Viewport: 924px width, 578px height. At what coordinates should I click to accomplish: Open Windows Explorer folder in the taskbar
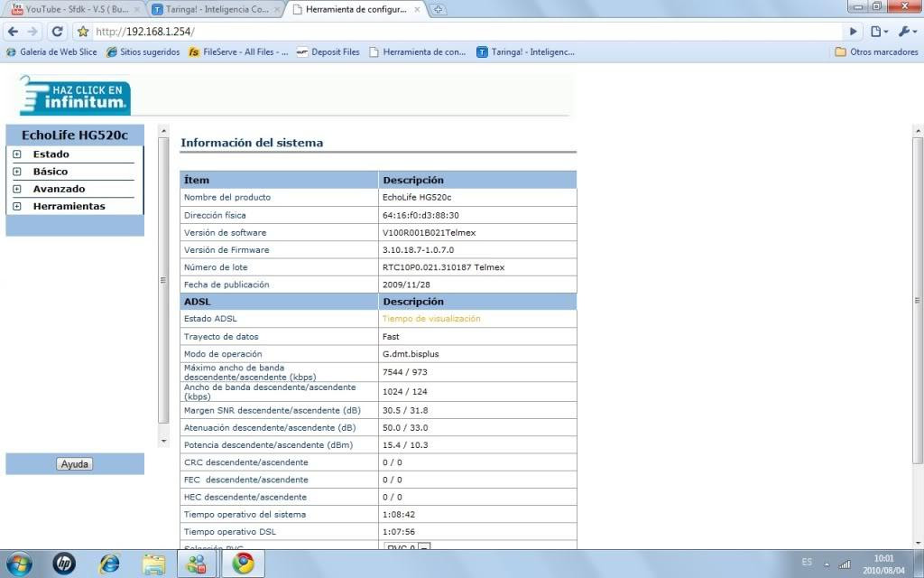[153, 564]
